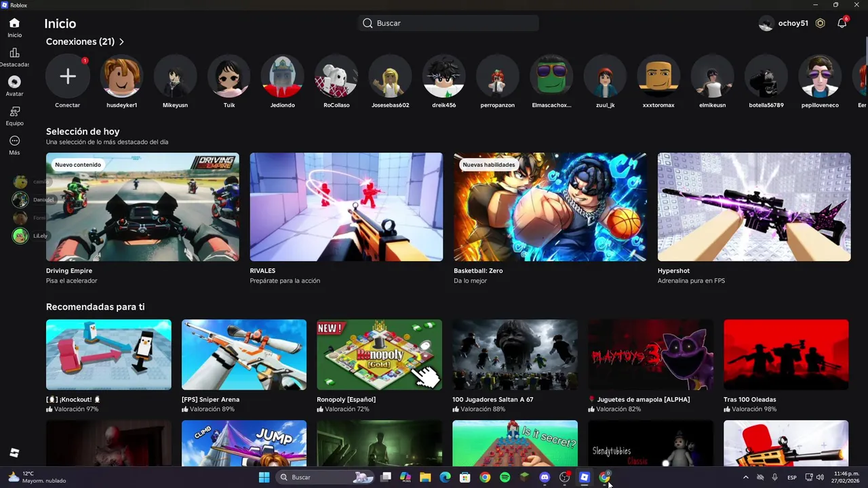Screen dimensions: 868x488
Task: Expand the Conexiones (21) chevron
Action: point(121,42)
